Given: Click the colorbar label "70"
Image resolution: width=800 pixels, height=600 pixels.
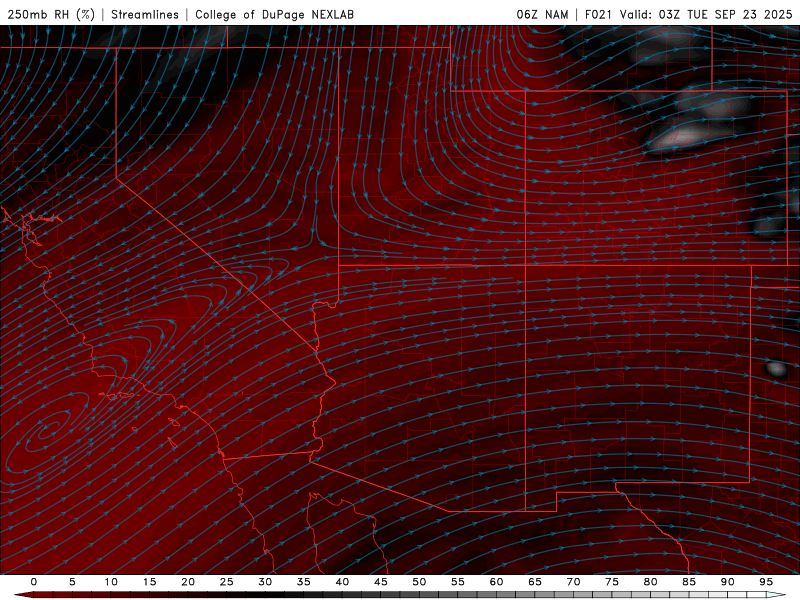Looking at the screenshot, I should tap(573, 582).
